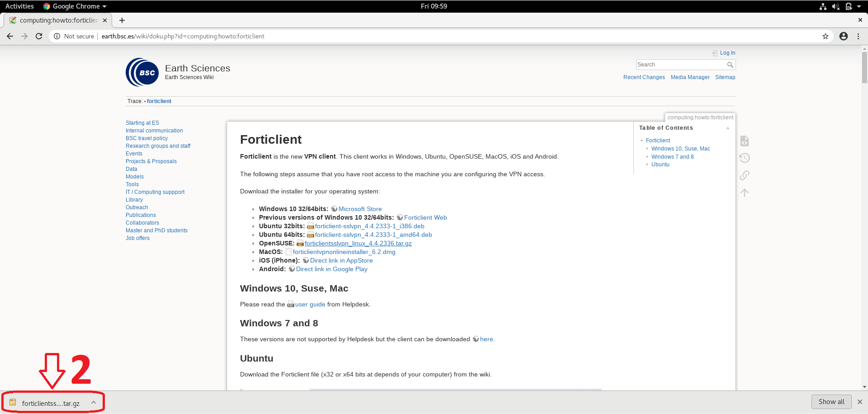Click the Log In link
Screen dimensions: 868x414
click(x=727, y=53)
